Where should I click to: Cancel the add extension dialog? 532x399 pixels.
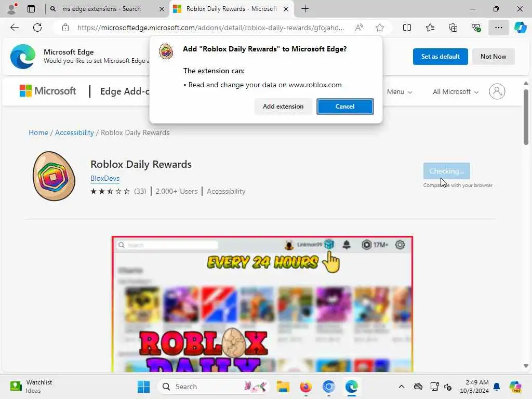345,106
